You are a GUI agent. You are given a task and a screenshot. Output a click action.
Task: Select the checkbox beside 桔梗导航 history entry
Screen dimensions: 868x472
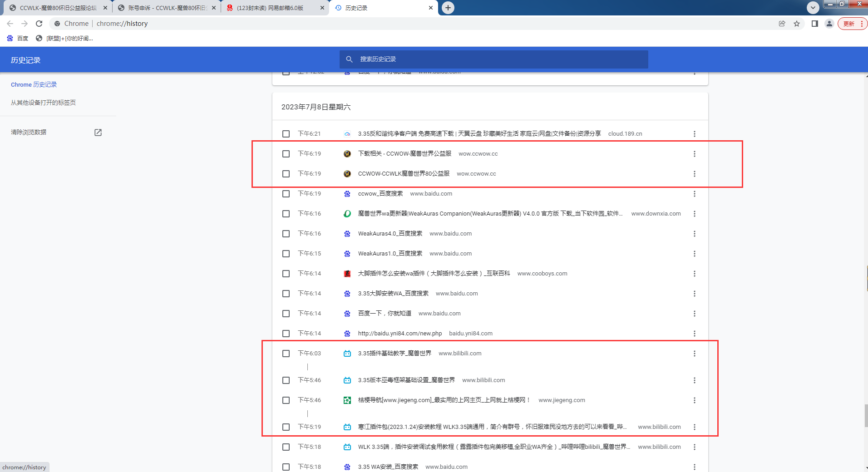[x=286, y=400]
